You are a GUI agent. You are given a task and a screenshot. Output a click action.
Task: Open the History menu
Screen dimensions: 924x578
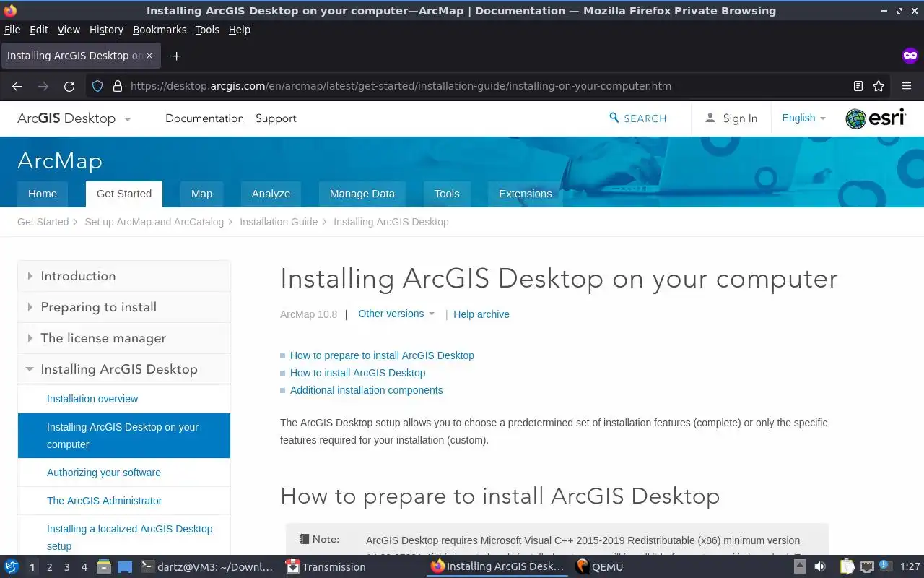[106, 30]
